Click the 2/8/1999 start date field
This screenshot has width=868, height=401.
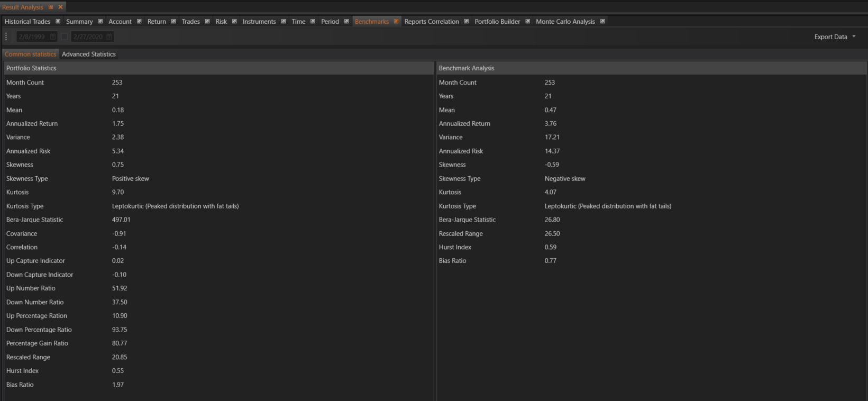tap(32, 37)
